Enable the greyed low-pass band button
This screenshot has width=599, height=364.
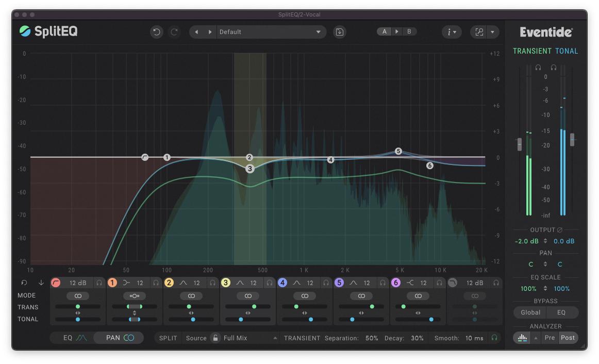tap(453, 283)
